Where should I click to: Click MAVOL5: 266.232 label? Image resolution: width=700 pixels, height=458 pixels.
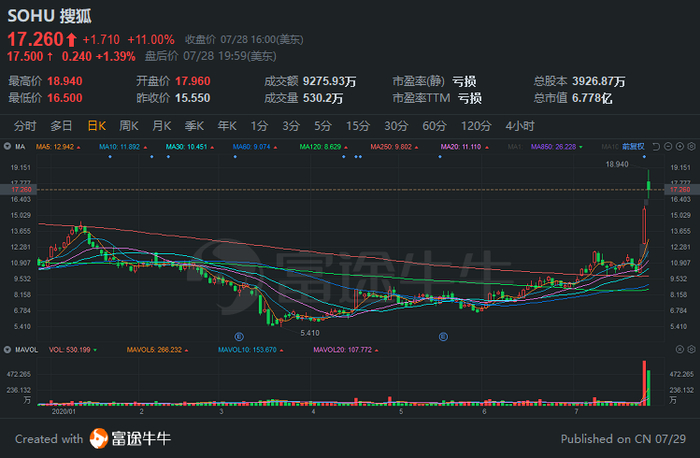coord(154,350)
